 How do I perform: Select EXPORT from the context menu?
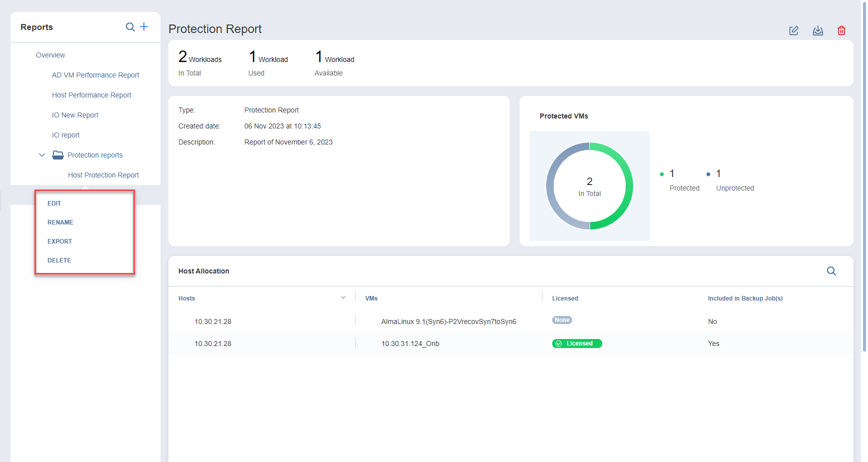pos(60,241)
